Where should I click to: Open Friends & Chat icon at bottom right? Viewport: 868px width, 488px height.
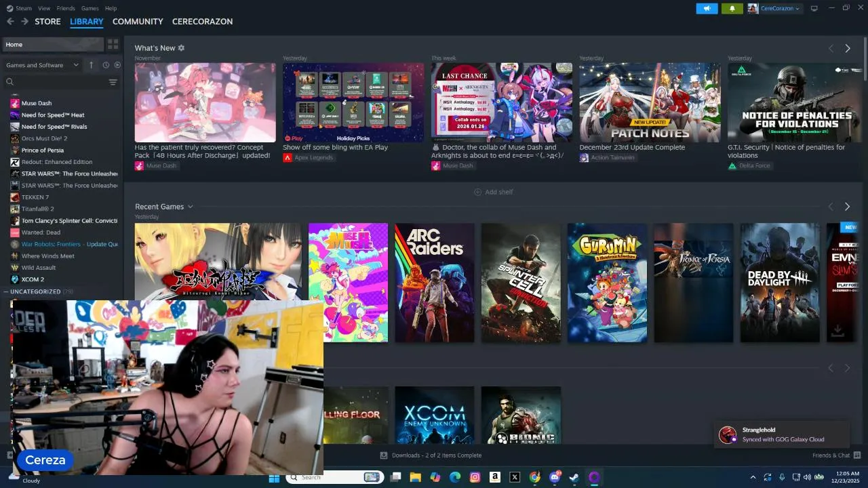(857, 455)
